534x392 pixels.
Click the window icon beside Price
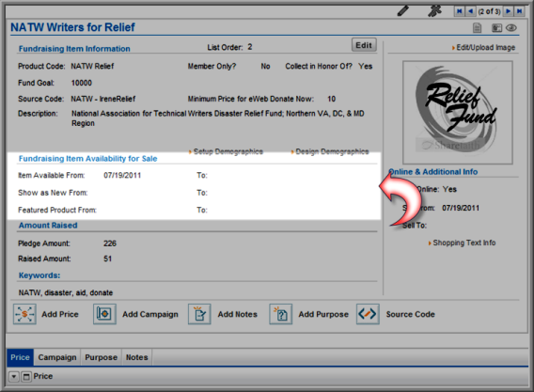coord(26,377)
